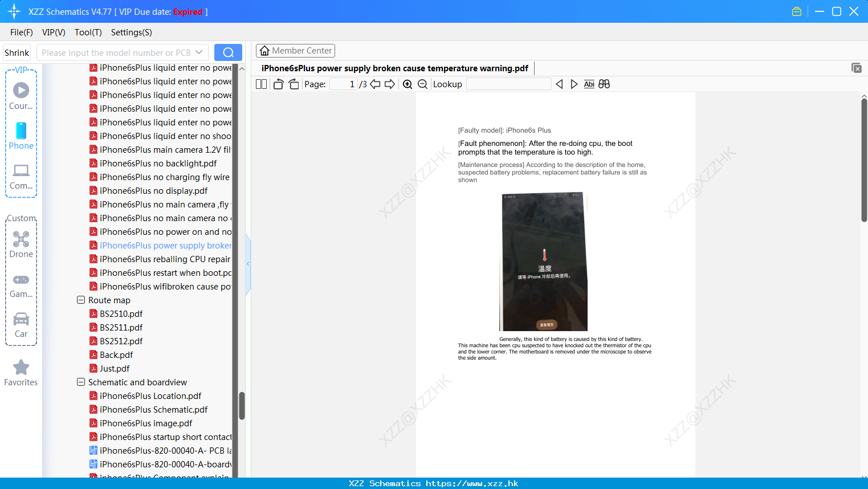Open the Tool(T) menu

[x=88, y=32]
